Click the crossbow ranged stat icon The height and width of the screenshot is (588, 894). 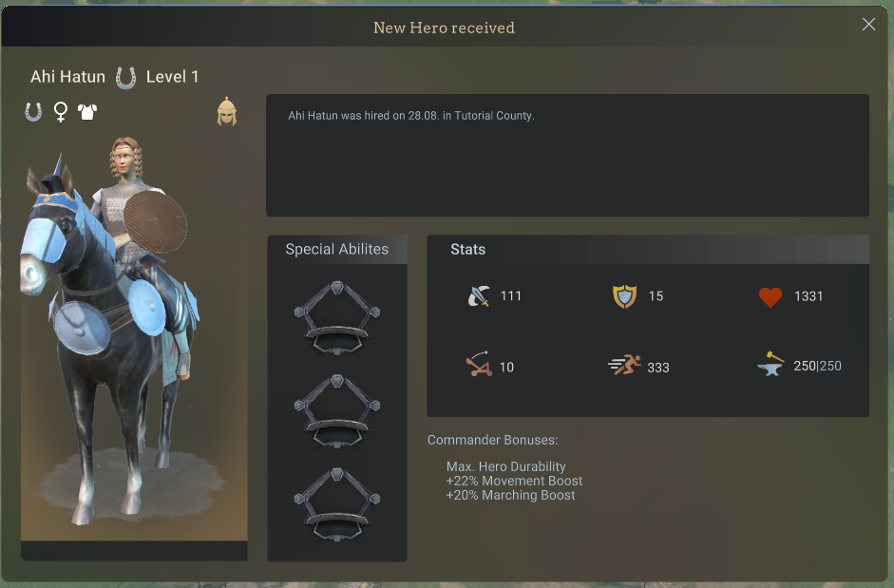coord(479,364)
